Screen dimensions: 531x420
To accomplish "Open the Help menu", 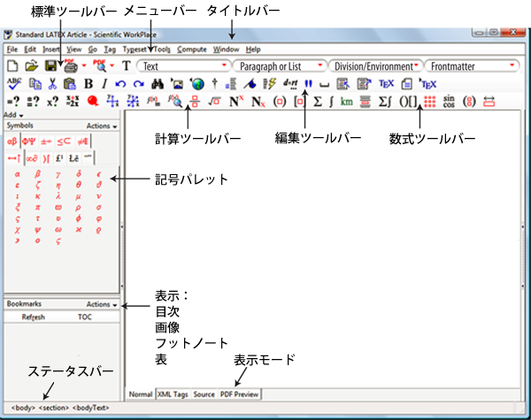I will point(253,50).
